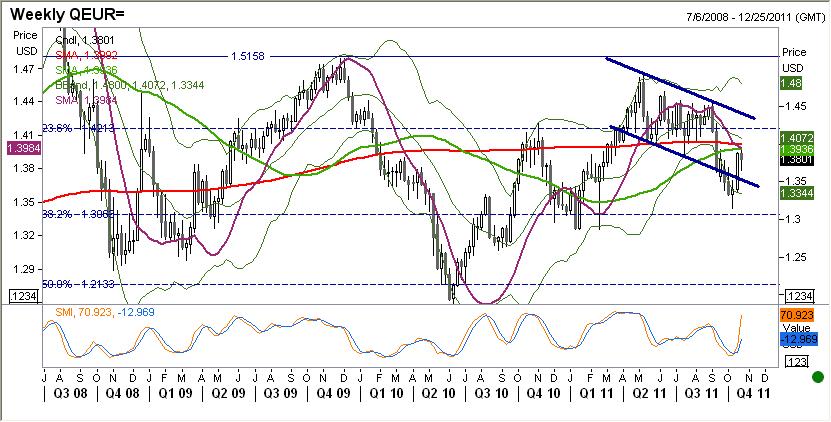831x422 pixels.
Task: Click the '38.2% 1.3062' Fibonacci level label
Action: [78, 214]
